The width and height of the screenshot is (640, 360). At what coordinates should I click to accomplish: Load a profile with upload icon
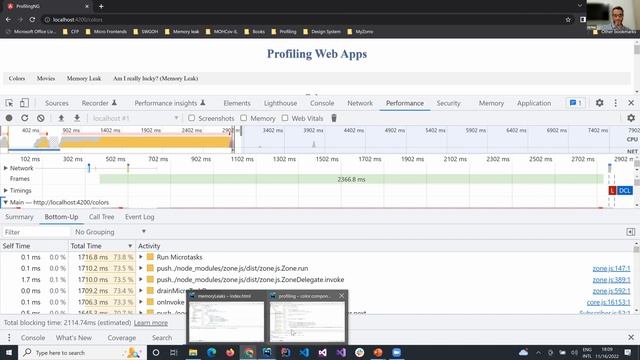click(61, 118)
